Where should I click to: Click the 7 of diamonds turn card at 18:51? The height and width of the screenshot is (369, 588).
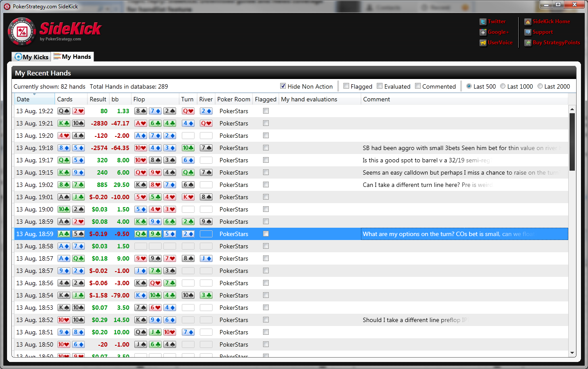point(188,332)
